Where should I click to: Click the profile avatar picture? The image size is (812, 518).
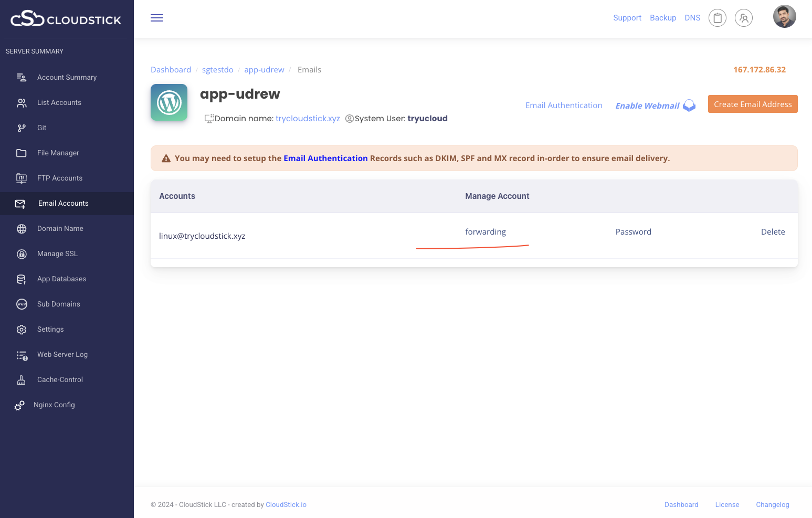pos(784,16)
